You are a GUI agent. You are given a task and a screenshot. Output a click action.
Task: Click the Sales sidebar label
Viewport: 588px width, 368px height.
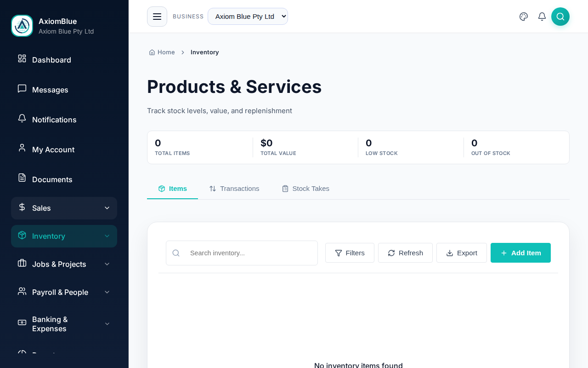(x=41, y=208)
